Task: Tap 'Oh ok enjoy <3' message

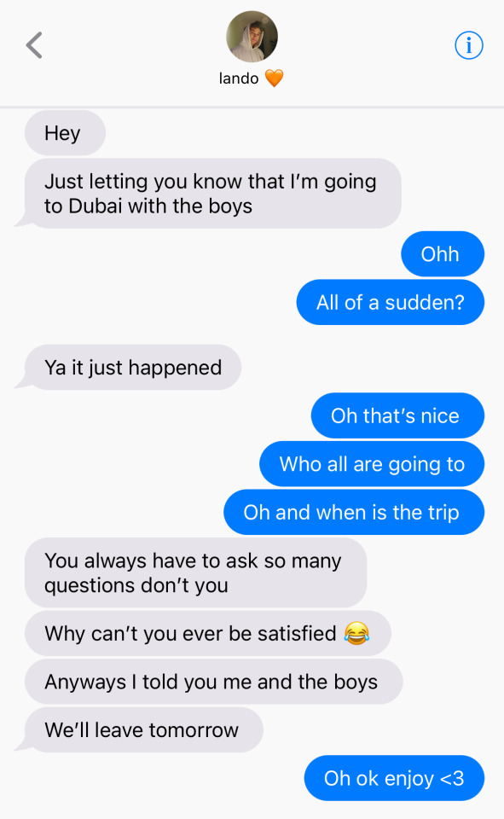Action: pyautogui.click(x=394, y=778)
